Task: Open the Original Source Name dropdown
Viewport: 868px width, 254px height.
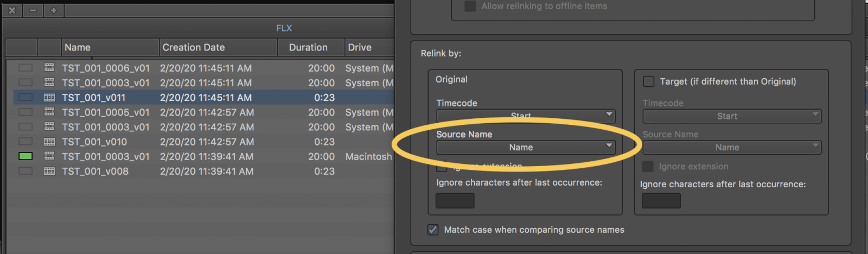Action: 526,147
